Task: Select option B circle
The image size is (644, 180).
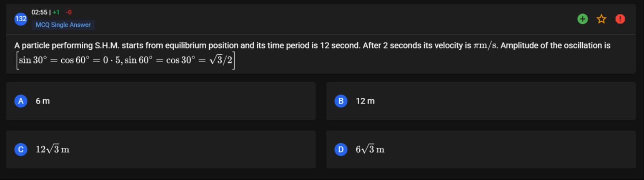Action: (341, 101)
